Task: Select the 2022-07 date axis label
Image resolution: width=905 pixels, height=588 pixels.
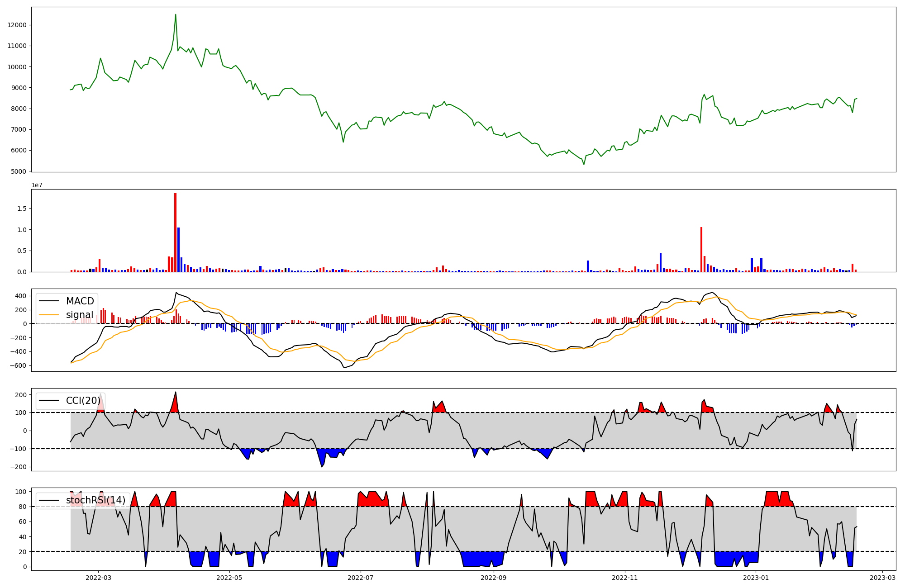Action: [361, 578]
